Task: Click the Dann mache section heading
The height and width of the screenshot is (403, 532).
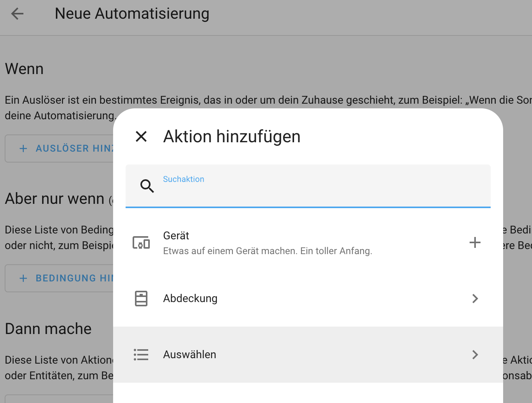Action: pyautogui.click(x=48, y=329)
